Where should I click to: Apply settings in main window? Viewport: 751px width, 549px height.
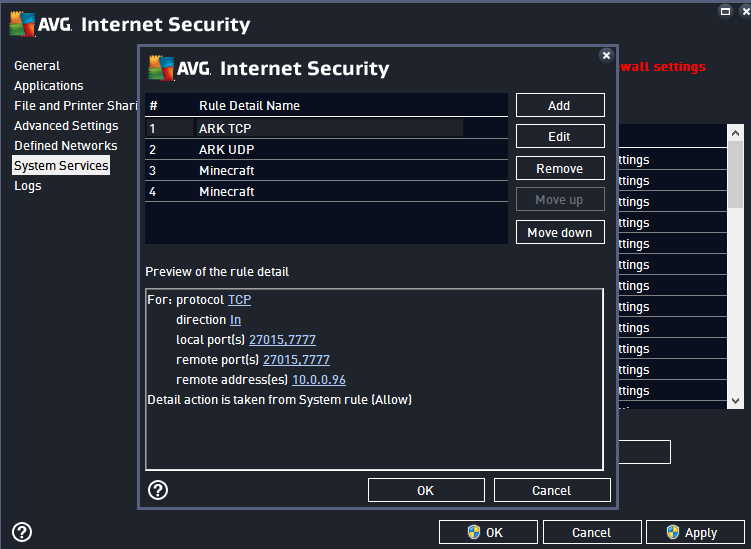[695, 533]
